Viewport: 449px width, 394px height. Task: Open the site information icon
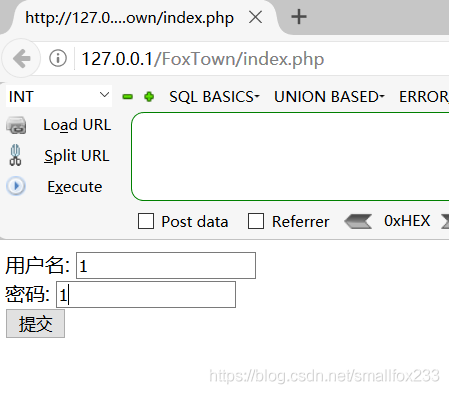coord(58,59)
